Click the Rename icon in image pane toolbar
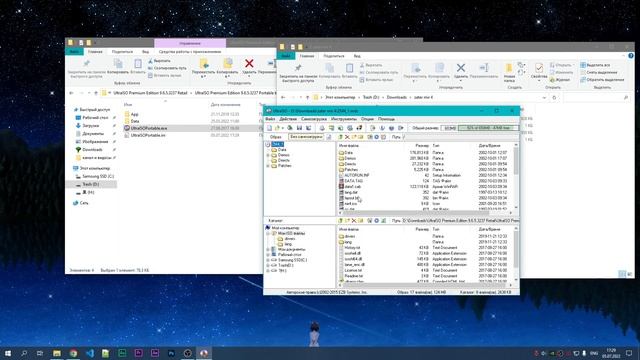The height and width of the screenshot is (360, 640). 361,137
